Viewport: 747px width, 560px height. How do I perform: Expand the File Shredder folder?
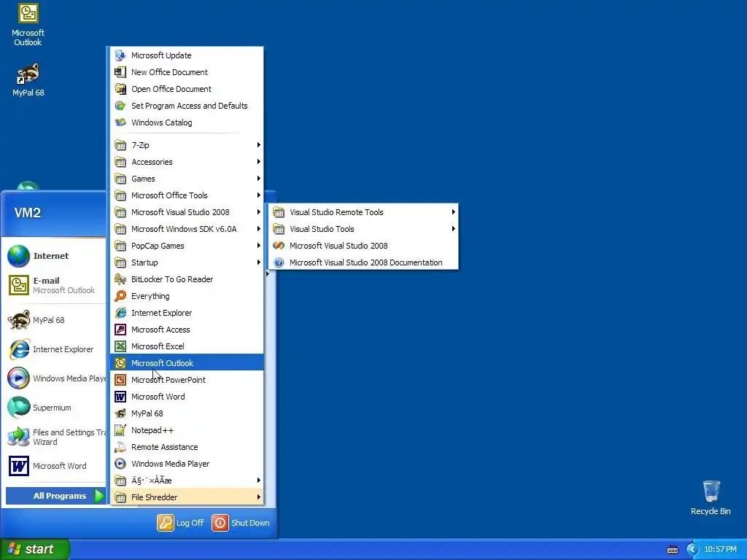tap(187, 497)
